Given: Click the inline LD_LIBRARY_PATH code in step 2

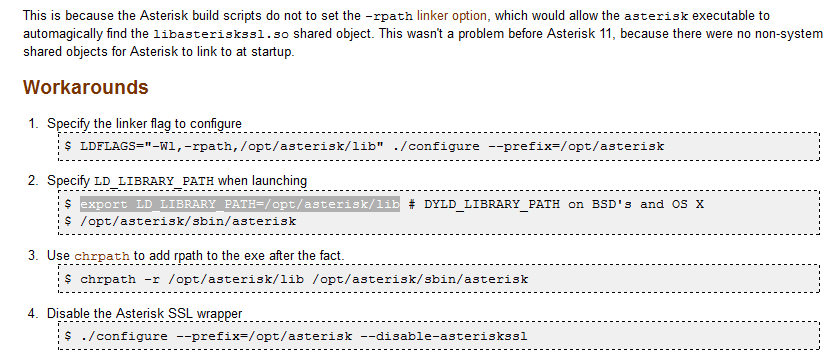Looking at the screenshot, I should (154, 181).
